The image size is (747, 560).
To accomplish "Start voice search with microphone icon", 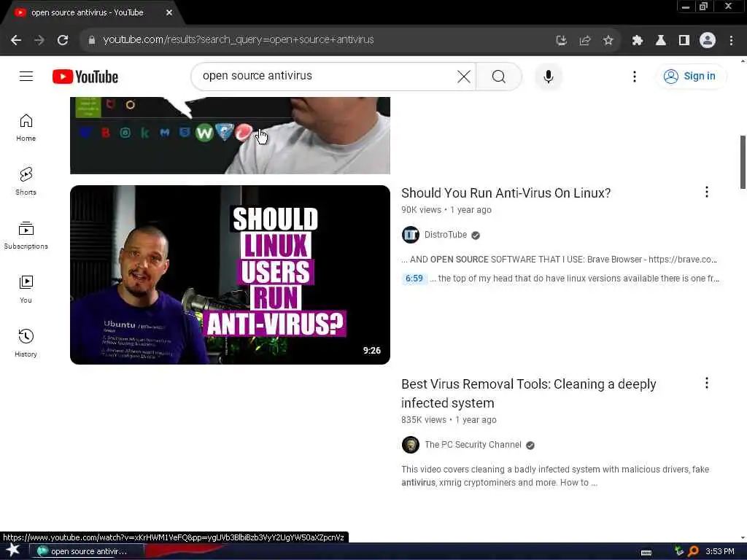I will (x=549, y=76).
